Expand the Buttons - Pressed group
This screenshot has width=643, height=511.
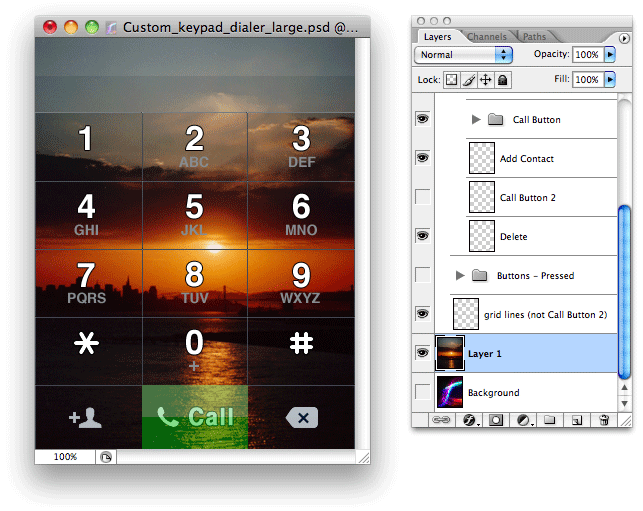[460, 275]
